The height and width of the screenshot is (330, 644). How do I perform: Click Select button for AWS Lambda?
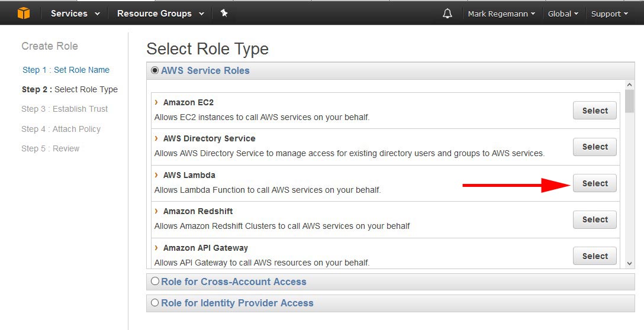tap(595, 183)
